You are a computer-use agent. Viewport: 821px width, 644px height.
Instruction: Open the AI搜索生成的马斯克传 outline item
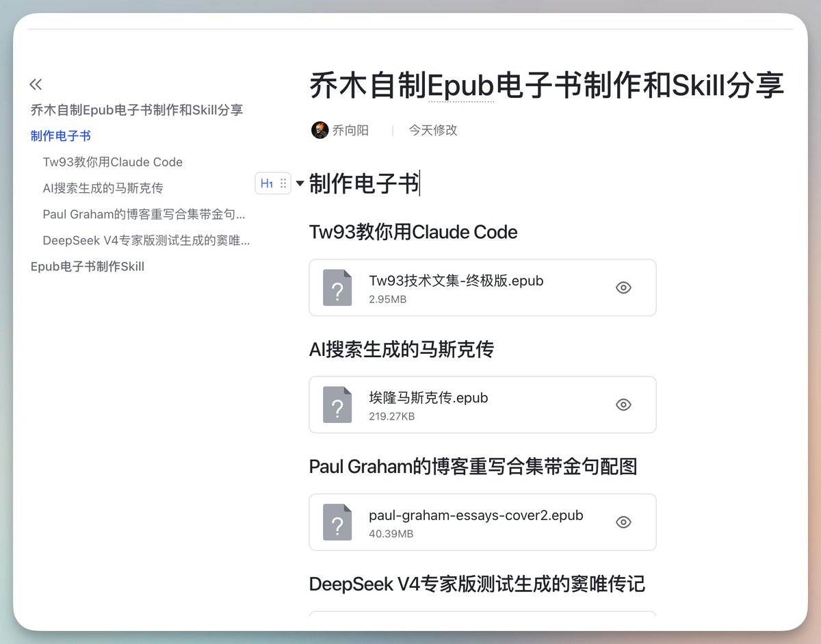[x=103, y=188]
